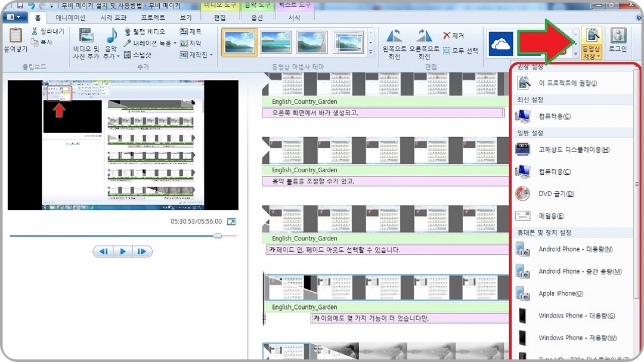Open Quick Access toolbar customize arrow
644x362 pixels.
52,6
